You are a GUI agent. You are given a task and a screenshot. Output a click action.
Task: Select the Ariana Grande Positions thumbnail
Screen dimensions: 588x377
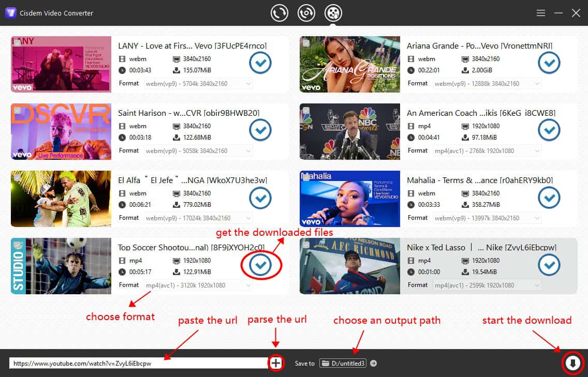click(350, 64)
